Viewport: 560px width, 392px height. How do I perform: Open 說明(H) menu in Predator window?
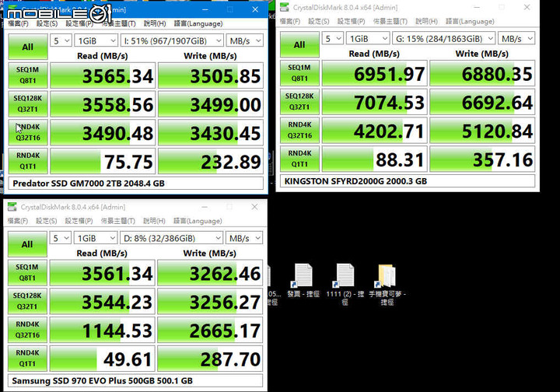pyautogui.click(x=155, y=23)
